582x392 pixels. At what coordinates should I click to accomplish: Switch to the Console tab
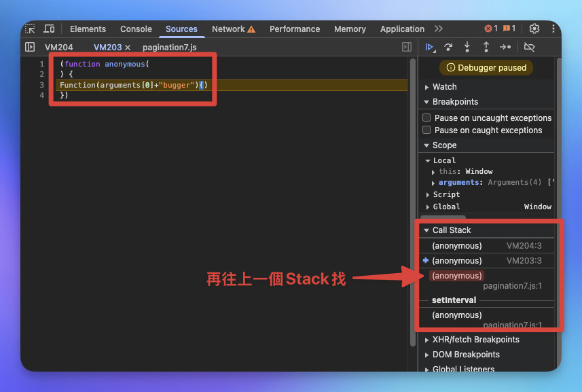136,29
